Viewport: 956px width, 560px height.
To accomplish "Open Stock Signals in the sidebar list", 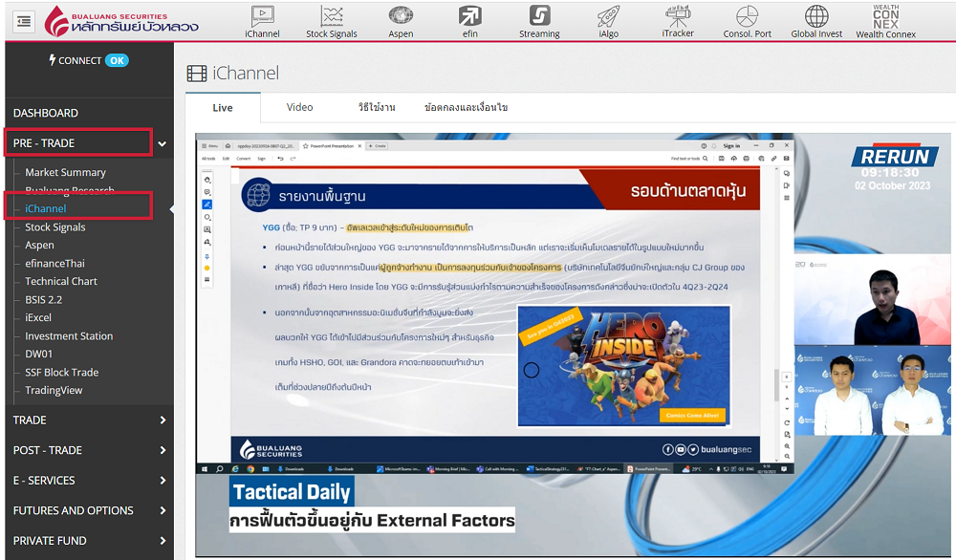I will pyautogui.click(x=54, y=226).
